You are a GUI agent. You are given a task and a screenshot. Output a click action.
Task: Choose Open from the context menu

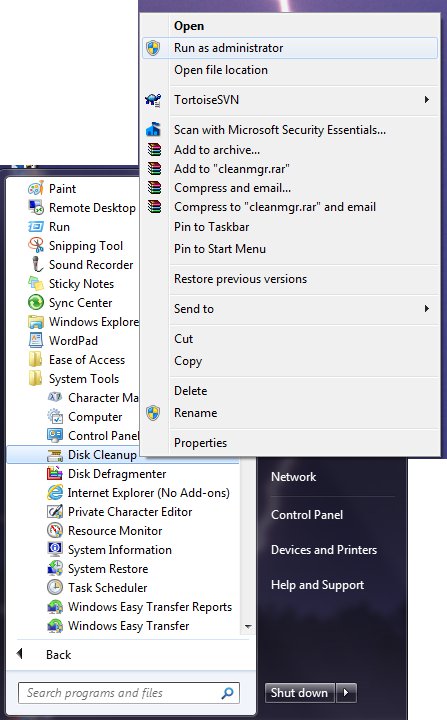(x=289, y=26)
